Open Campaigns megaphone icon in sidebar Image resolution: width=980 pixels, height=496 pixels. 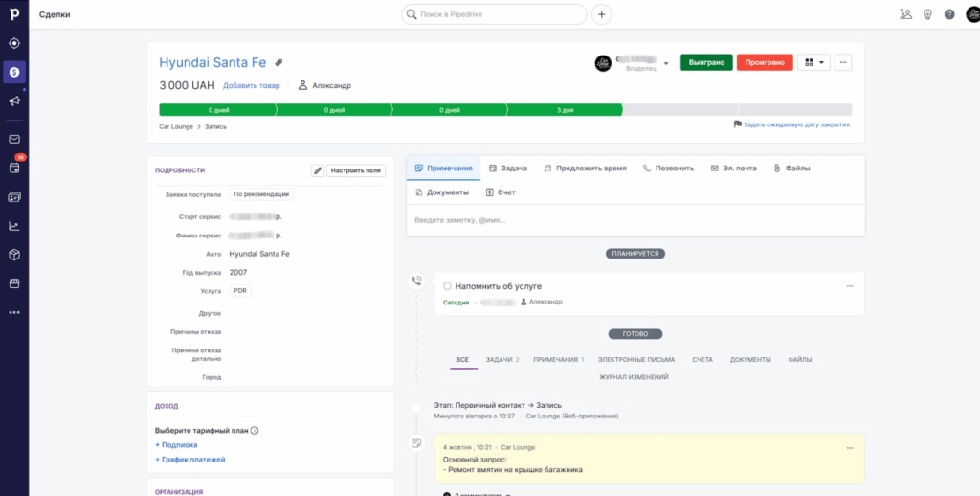tap(13, 101)
